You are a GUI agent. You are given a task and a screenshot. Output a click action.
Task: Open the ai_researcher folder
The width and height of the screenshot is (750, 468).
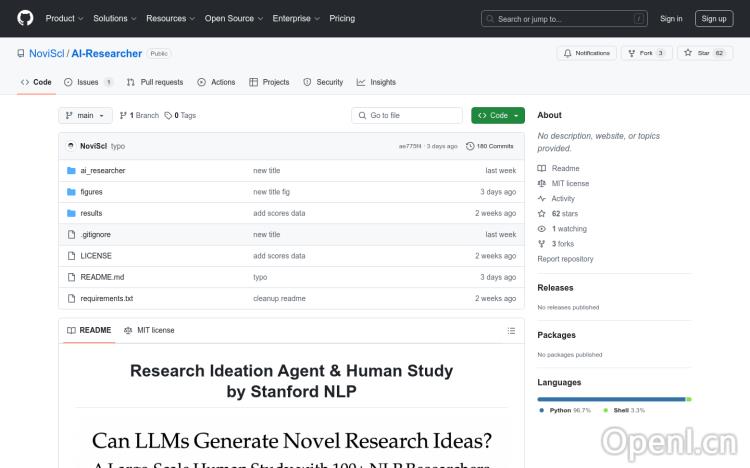pyautogui.click(x=102, y=171)
